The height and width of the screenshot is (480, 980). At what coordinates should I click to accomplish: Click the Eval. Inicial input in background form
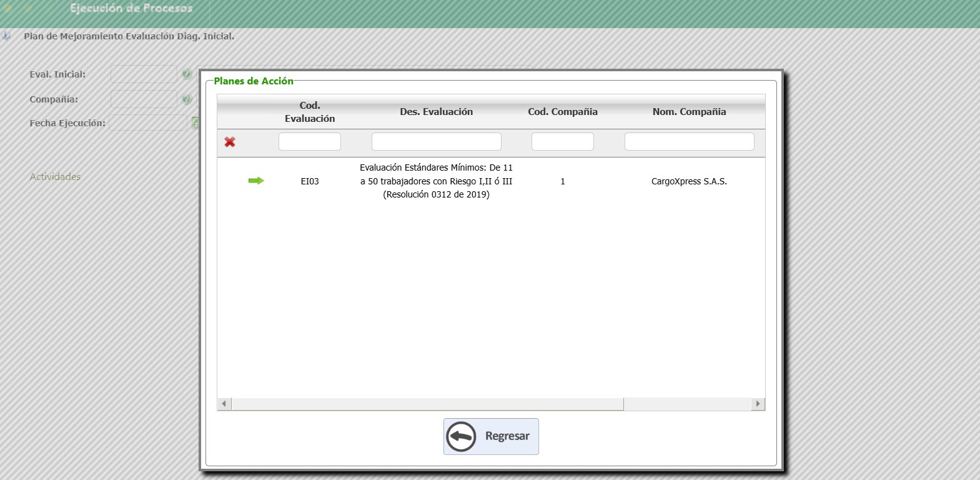click(144, 74)
